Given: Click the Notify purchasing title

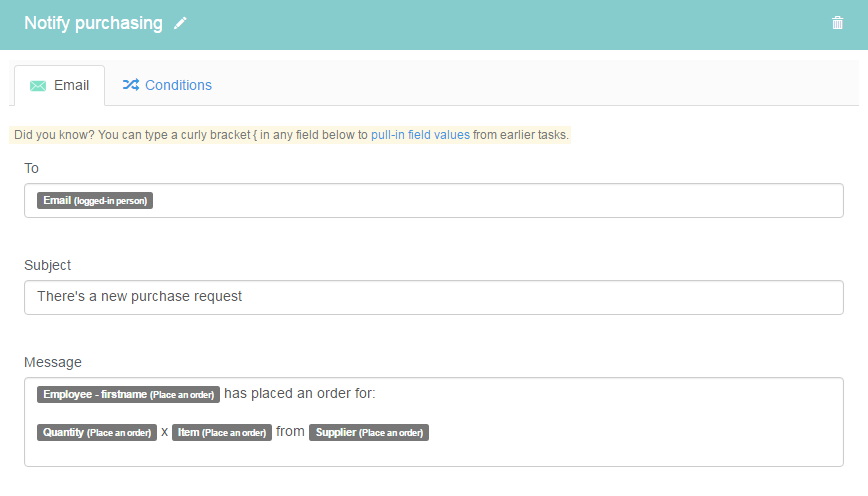Looking at the screenshot, I should [93, 23].
